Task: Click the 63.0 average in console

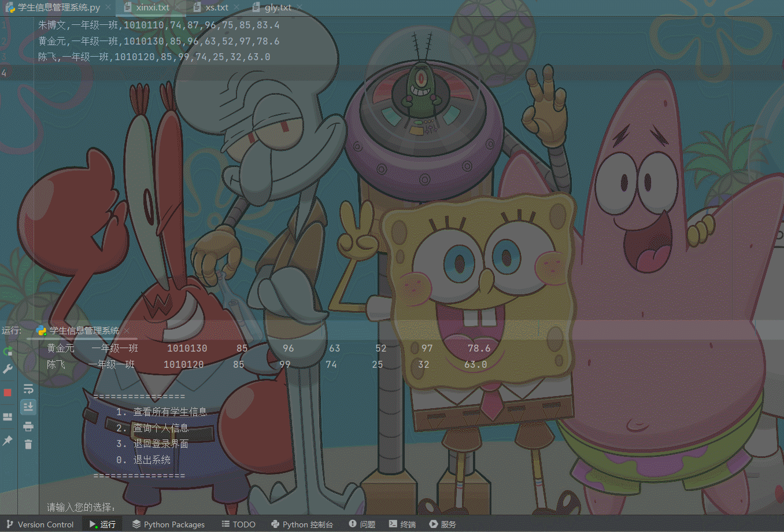Action: tap(475, 364)
